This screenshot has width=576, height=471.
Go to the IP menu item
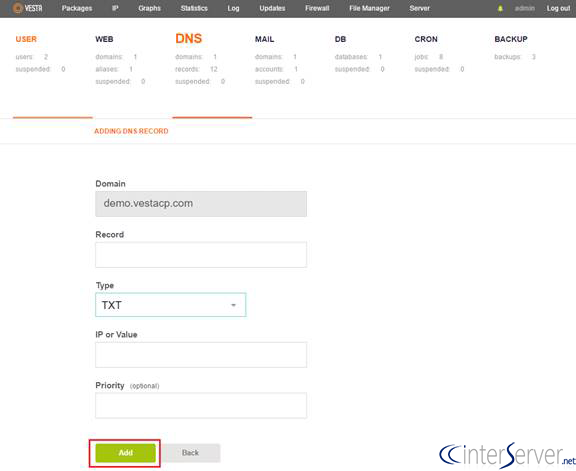coord(115,8)
